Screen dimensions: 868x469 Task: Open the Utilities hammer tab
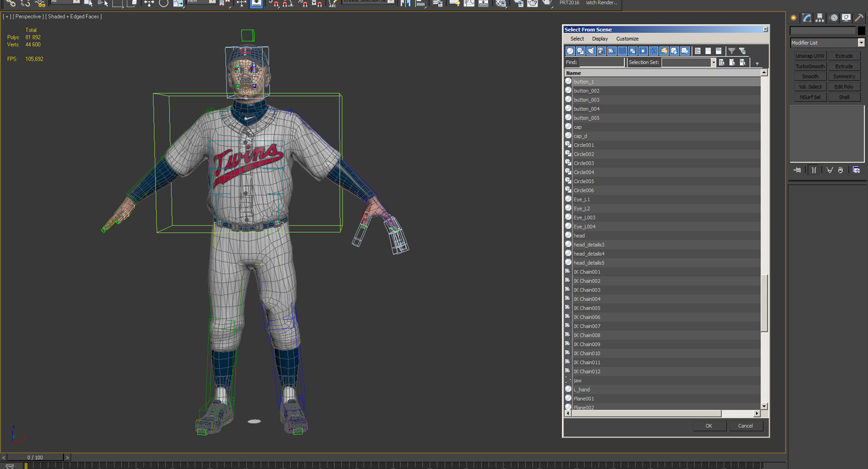click(x=859, y=18)
